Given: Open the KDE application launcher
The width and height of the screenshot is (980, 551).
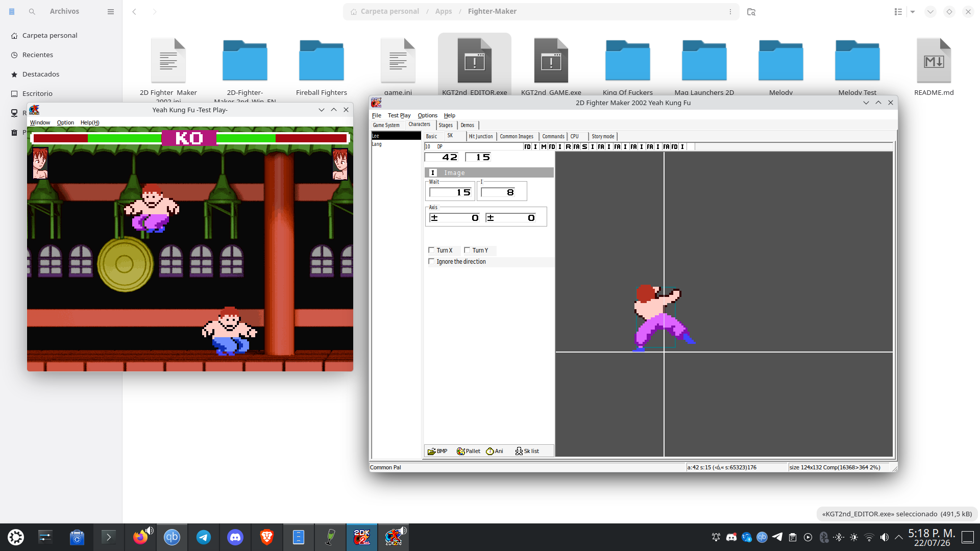Looking at the screenshot, I should click(x=16, y=537).
